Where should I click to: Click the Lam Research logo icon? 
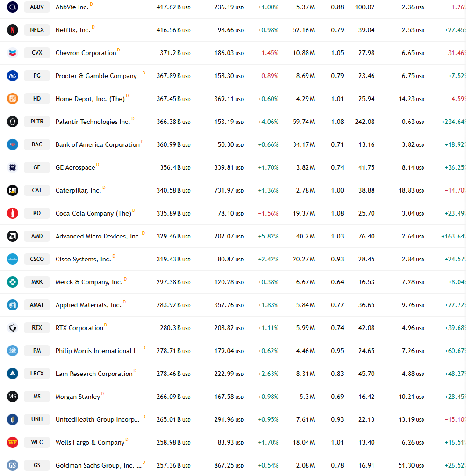pyautogui.click(x=13, y=374)
